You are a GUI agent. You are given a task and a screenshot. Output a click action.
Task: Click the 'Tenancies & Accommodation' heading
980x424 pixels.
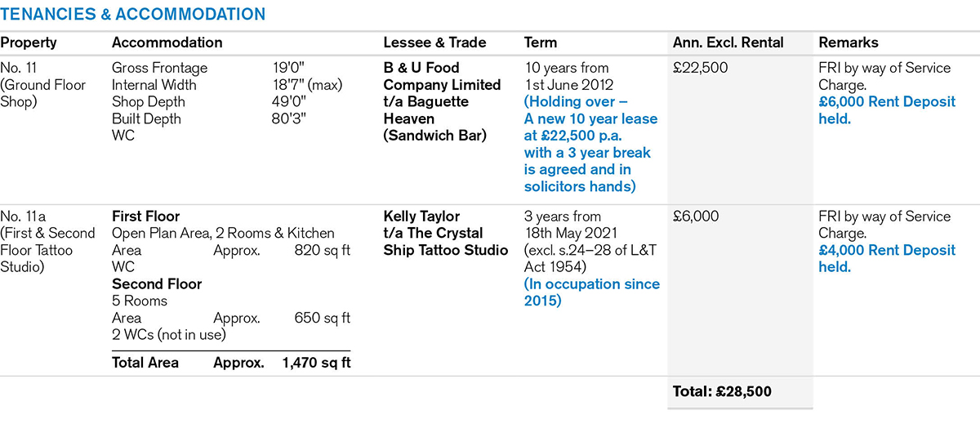click(x=133, y=14)
